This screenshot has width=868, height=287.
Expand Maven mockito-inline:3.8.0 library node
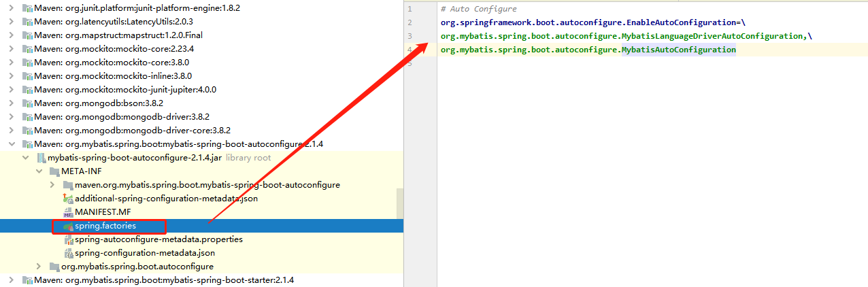coord(12,76)
